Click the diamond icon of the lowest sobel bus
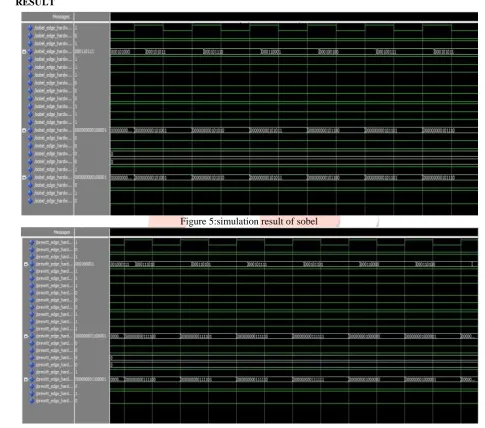 click(30, 177)
